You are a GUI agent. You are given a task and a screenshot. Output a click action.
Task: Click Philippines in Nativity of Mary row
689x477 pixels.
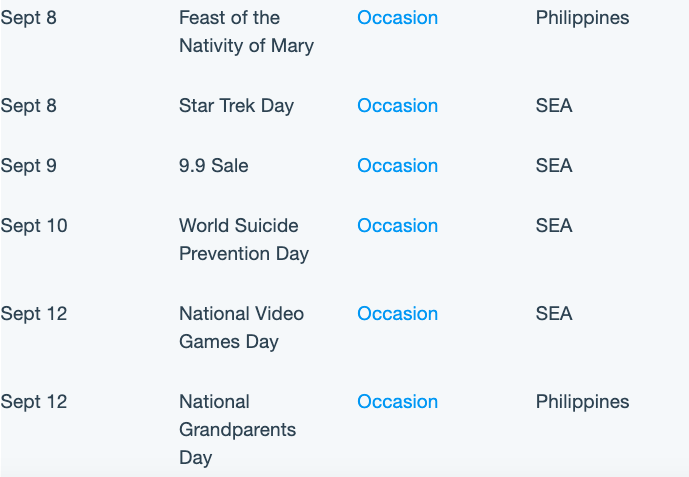pyautogui.click(x=582, y=18)
